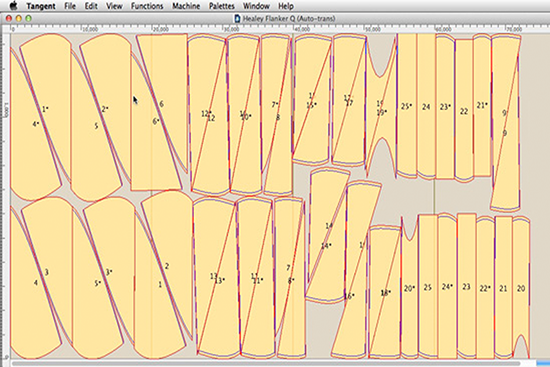550x367 pixels.
Task: Open the Machine menu
Action: click(x=186, y=6)
